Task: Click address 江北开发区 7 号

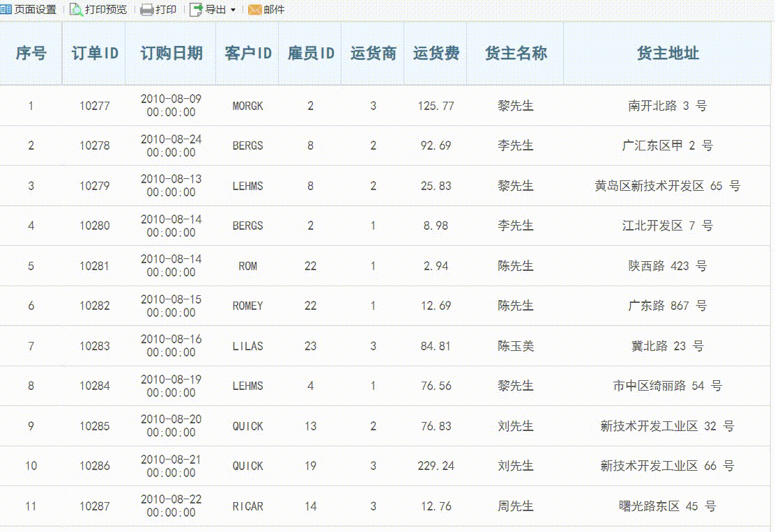Action: tap(667, 226)
